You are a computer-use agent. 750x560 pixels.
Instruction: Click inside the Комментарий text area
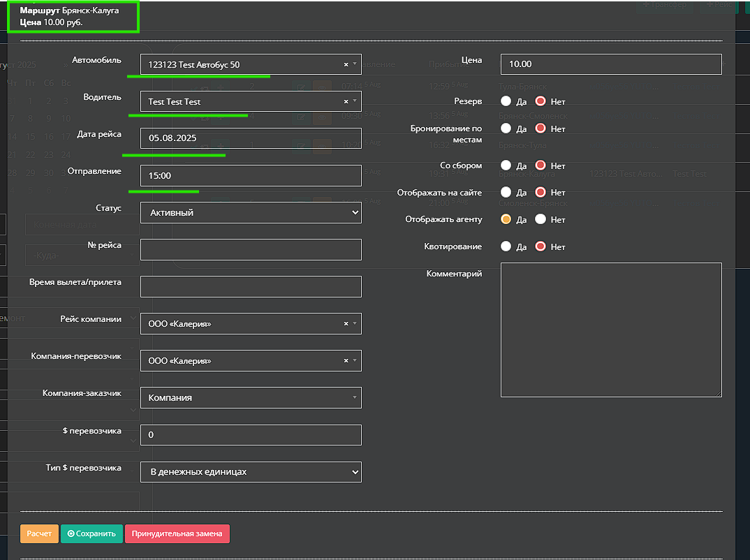[610, 330]
